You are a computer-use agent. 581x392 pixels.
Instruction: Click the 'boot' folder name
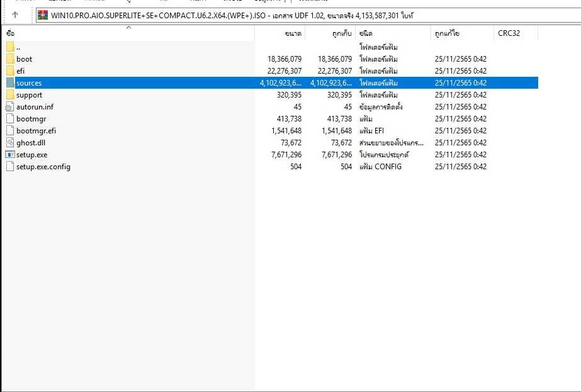(24, 59)
